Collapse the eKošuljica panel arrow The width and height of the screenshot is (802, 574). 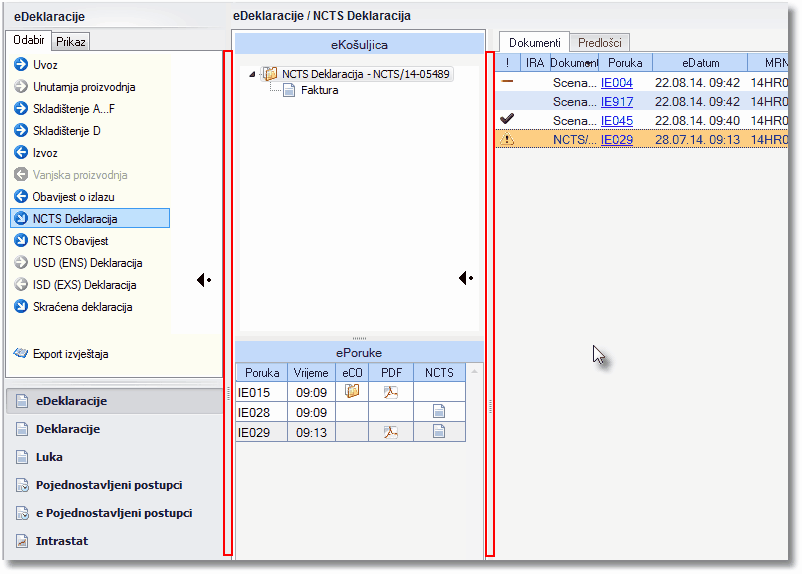(465, 278)
